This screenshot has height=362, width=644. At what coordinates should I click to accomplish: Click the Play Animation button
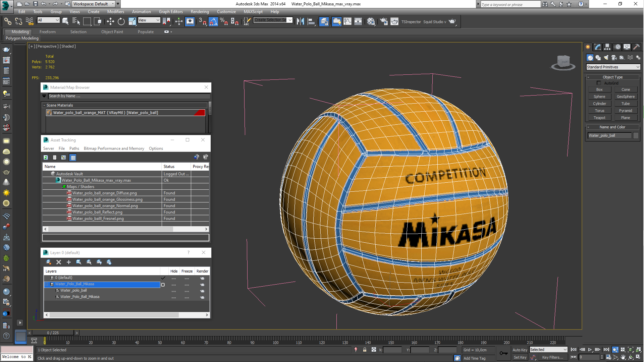coord(590,350)
